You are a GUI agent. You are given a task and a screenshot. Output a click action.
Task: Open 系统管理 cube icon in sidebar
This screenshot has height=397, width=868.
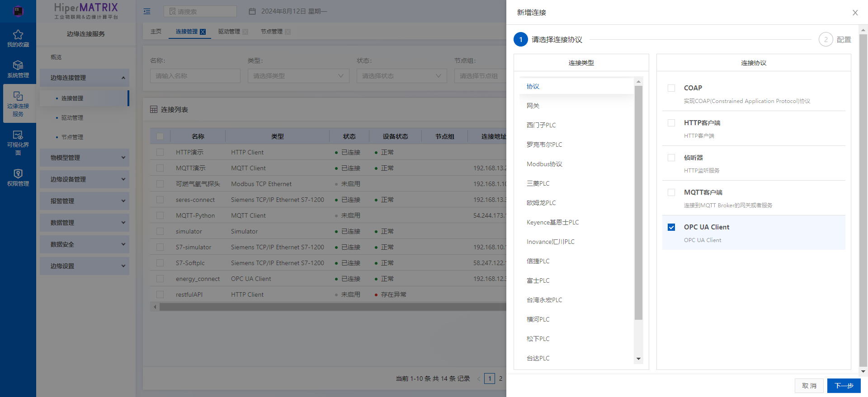(x=18, y=65)
